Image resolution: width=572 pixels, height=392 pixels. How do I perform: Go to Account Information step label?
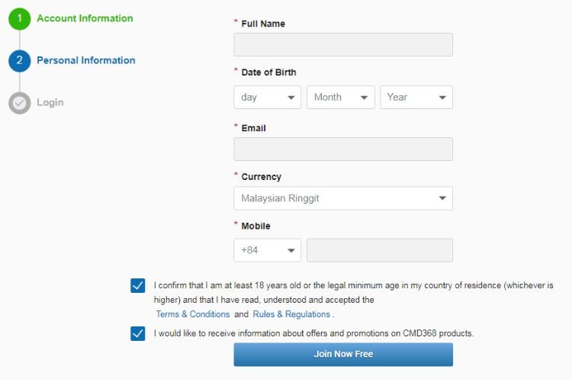pos(85,18)
